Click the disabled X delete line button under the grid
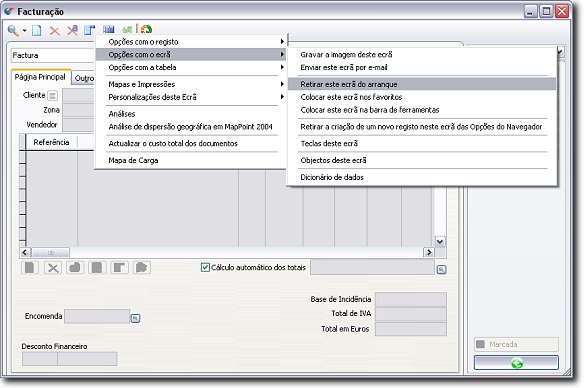 click(x=53, y=267)
